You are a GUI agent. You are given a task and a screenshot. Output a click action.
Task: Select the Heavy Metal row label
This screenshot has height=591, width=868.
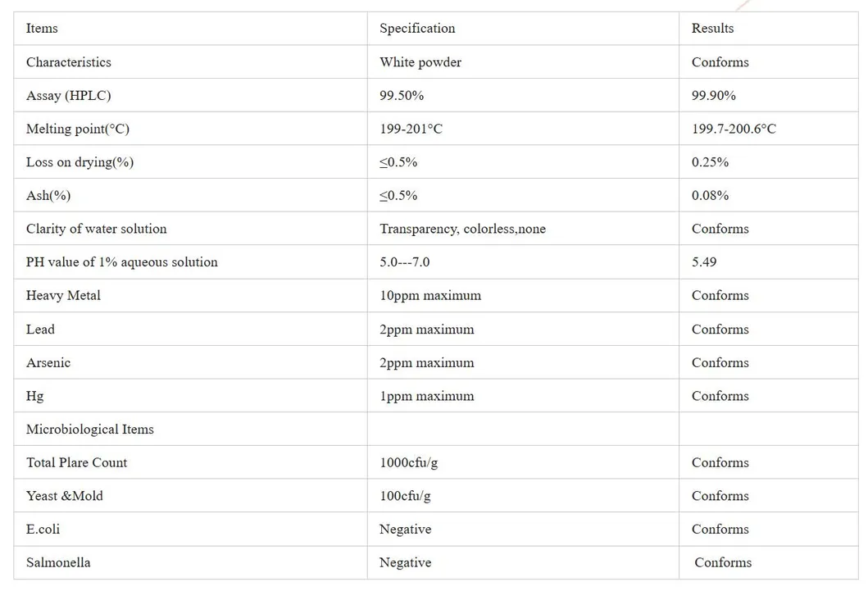[x=63, y=295]
